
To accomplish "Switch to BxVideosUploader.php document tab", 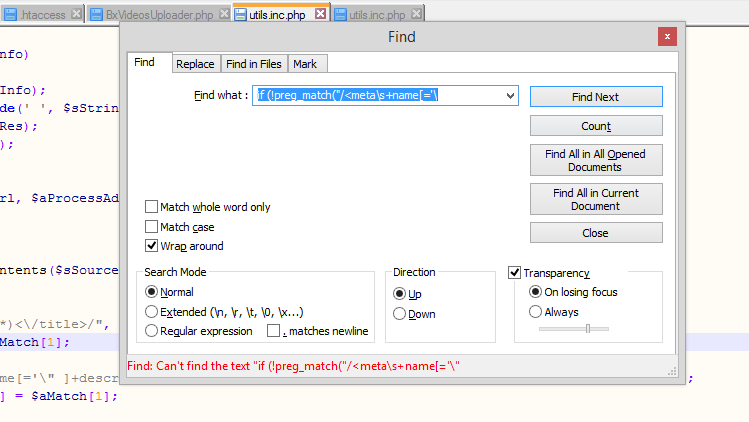I will [159, 15].
